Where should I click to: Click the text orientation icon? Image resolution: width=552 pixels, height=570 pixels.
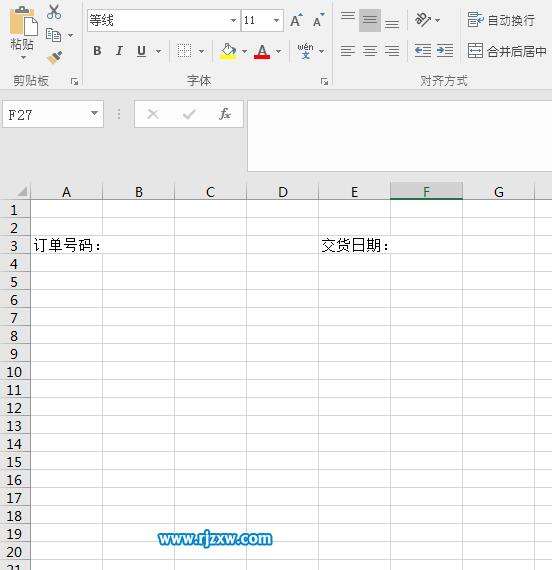(x=423, y=20)
